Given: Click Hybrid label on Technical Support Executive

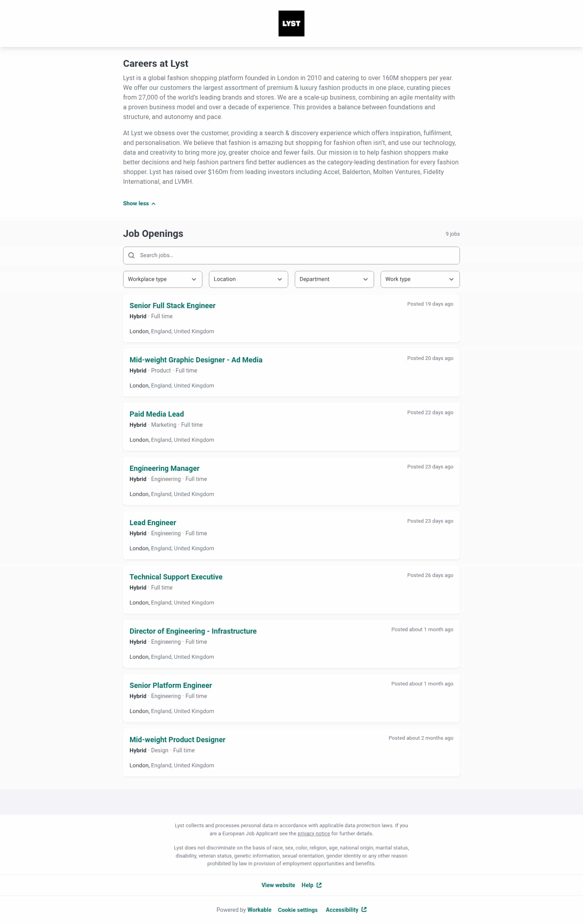Looking at the screenshot, I should point(138,588).
